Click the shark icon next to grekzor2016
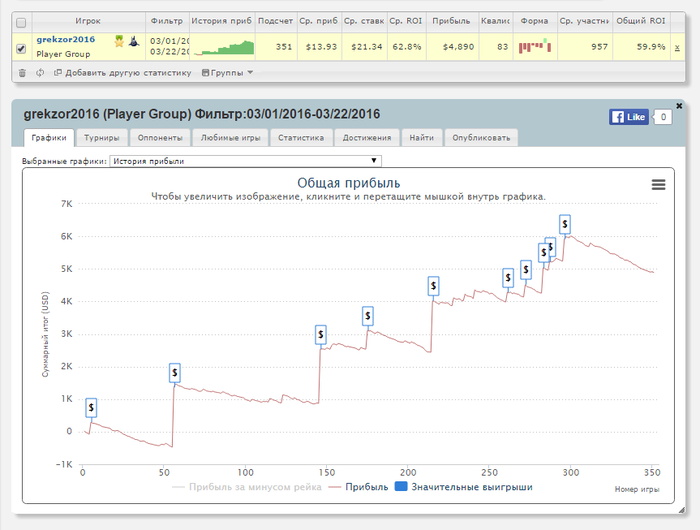 [133, 42]
